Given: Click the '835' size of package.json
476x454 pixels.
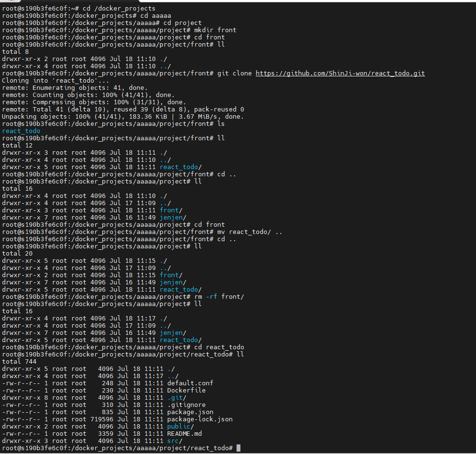Looking at the screenshot, I should tap(108, 412).
